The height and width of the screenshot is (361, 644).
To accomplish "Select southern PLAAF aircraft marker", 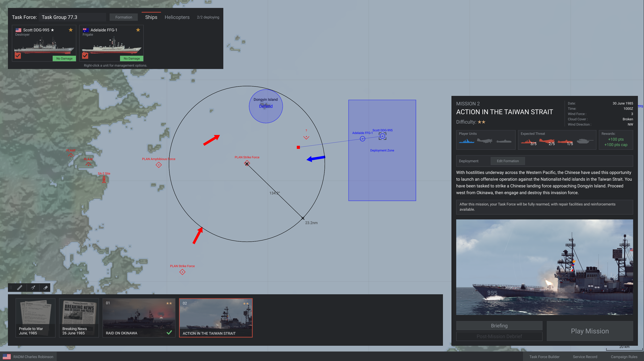I will [x=88, y=164].
